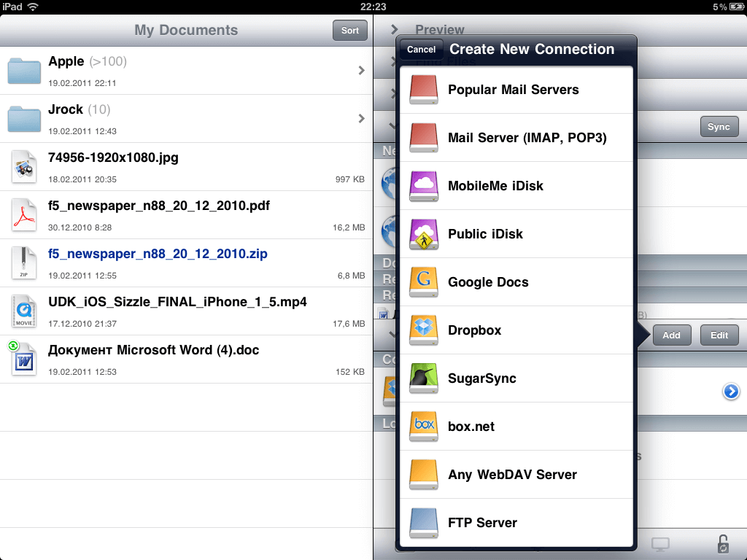The height and width of the screenshot is (560, 747).
Task: Click the Jrock folder icon
Action: (x=24, y=119)
